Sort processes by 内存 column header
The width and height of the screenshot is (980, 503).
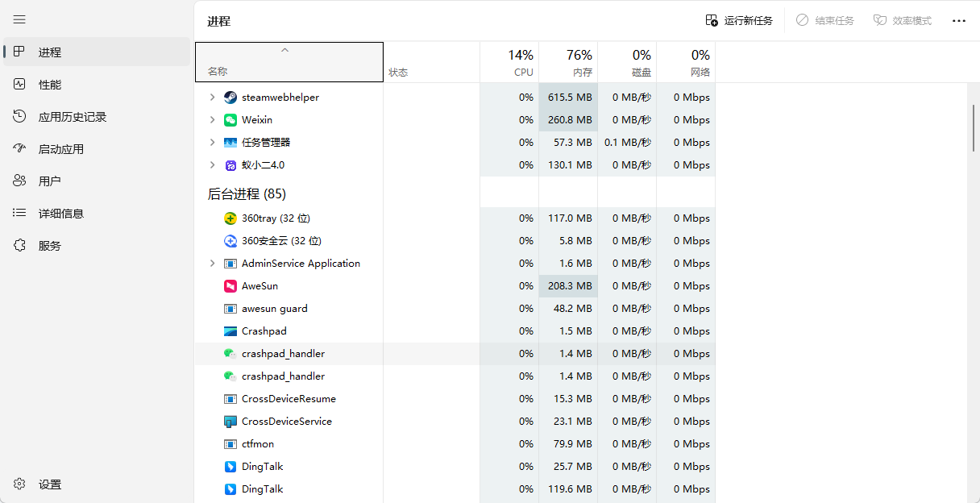tap(568, 62)
